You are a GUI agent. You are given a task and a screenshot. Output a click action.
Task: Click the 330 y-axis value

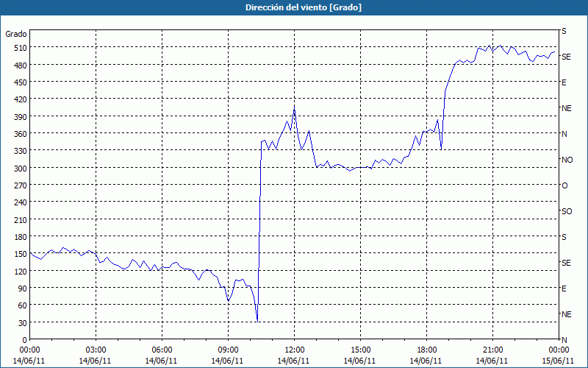pyautogui.click(x=21, y=151)
